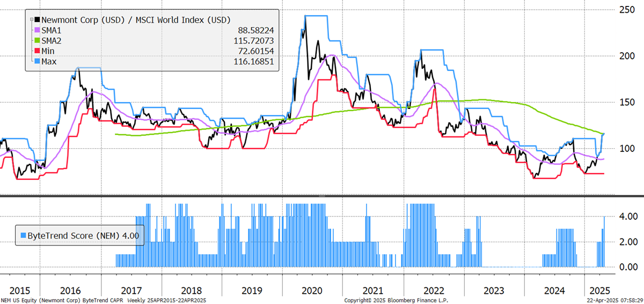Click the blue Max color swatch
The image size is (644, 304).
[36, 61]
